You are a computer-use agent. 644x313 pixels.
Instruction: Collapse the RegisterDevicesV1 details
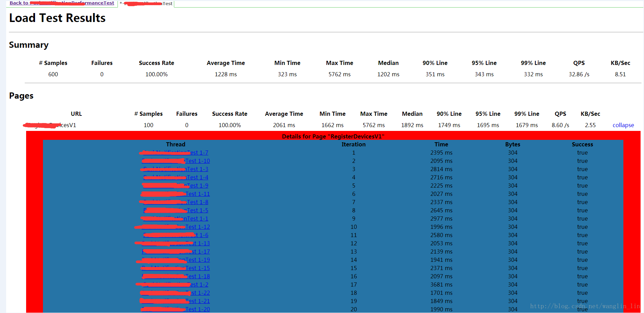623,125
